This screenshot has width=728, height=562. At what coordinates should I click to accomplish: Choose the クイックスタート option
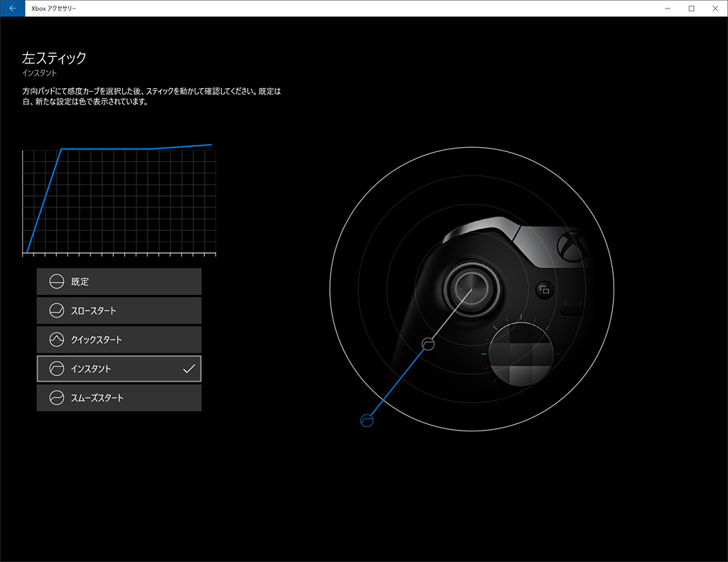click(119, 340)
